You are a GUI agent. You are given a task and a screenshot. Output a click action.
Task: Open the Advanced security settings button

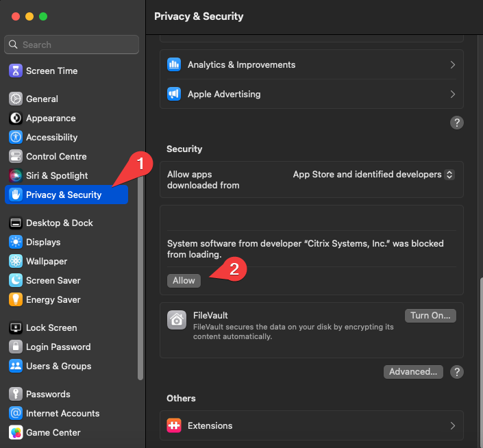(413, 372)
